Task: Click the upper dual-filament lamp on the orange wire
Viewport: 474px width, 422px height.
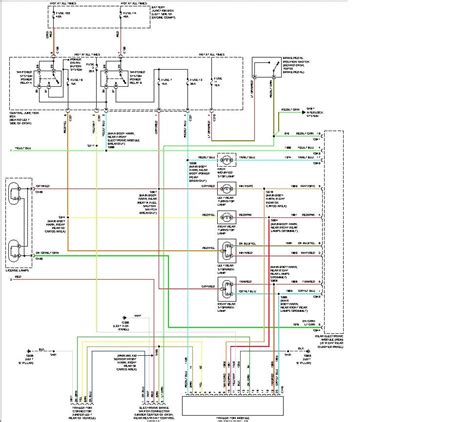Action: point(227,251)
